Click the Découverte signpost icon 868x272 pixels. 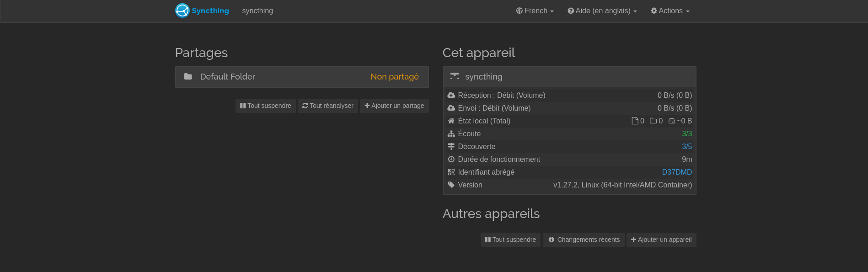[x=451, y=146]
